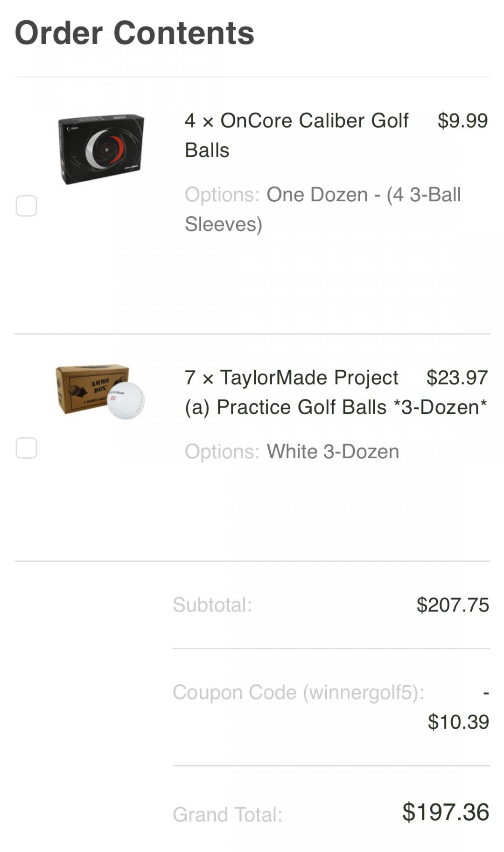Check the OnCore Caliber Golf Balls checkbox
The image size is (504, 852).
click(x=27, y=206)
